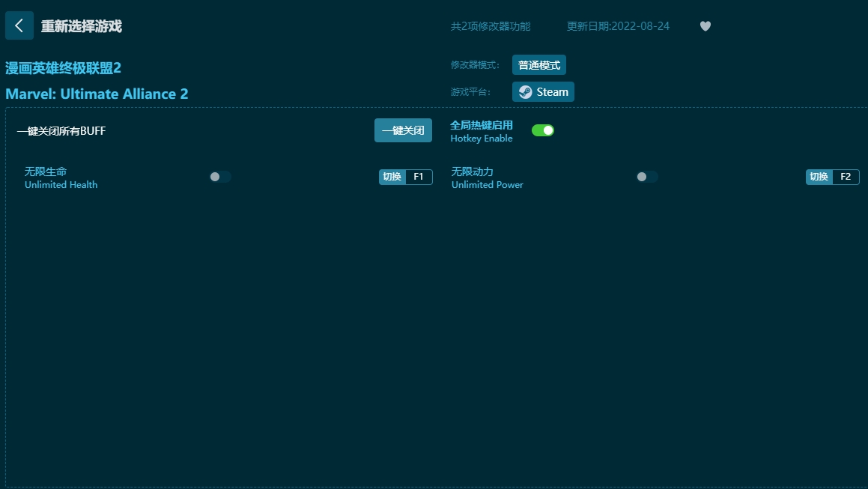Click the heart favorite icon
This screenshot has width=868, height=489.
click(705, 26)
